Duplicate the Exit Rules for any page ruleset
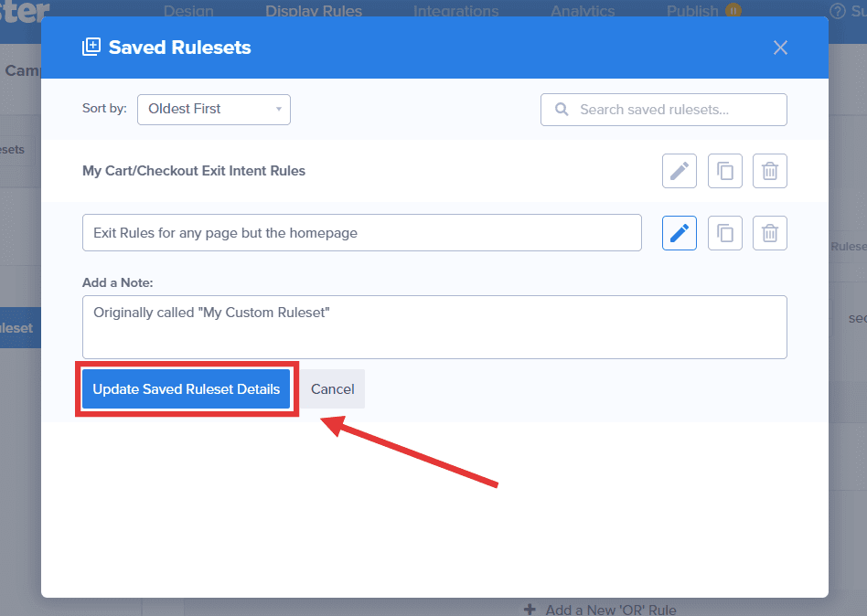 click(x=725, y=233)
